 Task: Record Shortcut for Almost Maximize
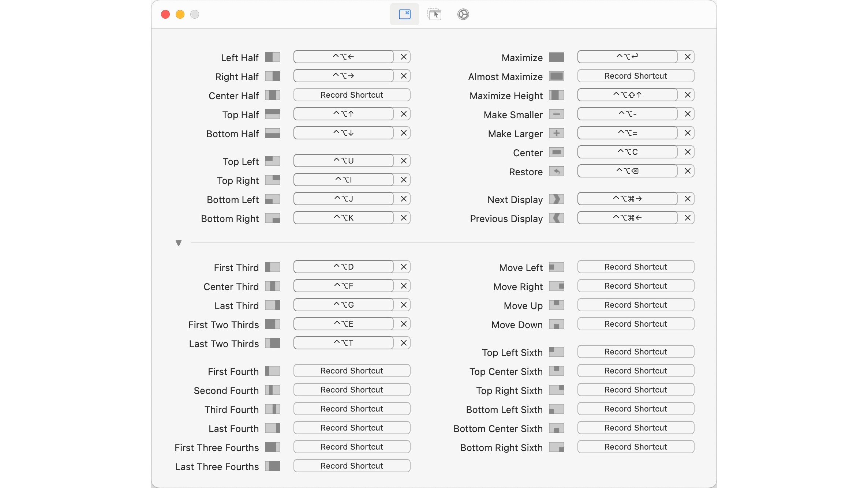click(x=636, y=76)
